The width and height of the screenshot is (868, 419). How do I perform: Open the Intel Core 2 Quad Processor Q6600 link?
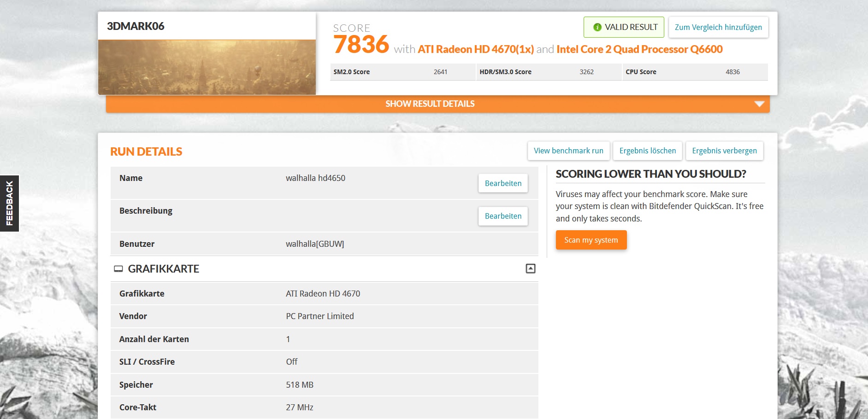click(x=639, y=49)
